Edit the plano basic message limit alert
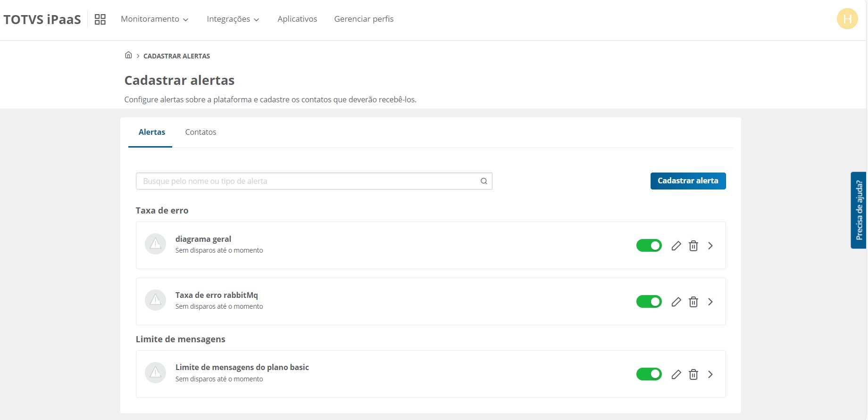 (676, 374)
